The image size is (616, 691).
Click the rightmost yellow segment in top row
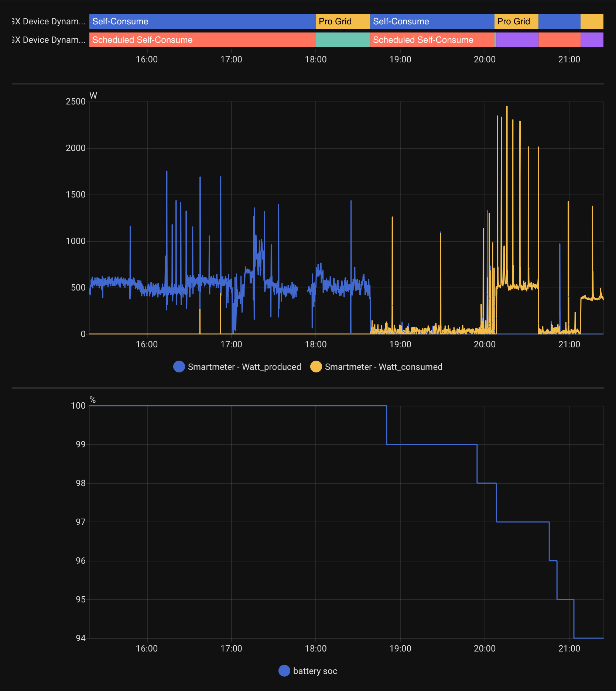pos(592,21)
